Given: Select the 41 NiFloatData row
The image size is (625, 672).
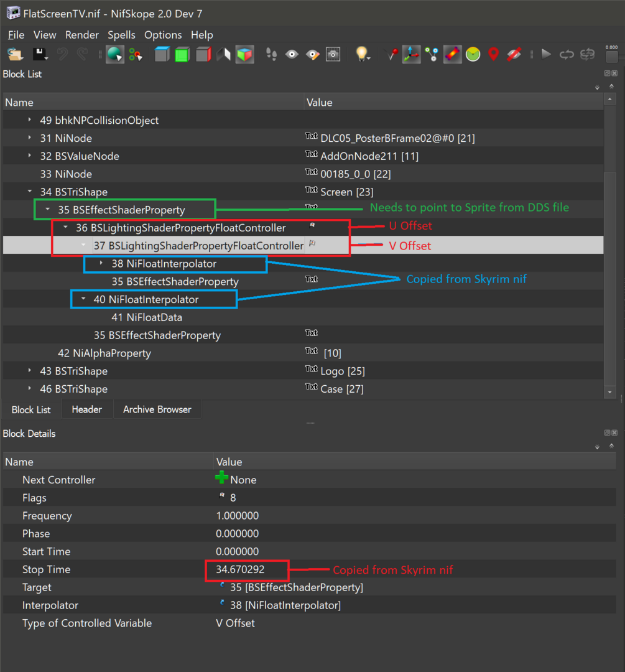Looking at the screenshot, I should (303, 317).
